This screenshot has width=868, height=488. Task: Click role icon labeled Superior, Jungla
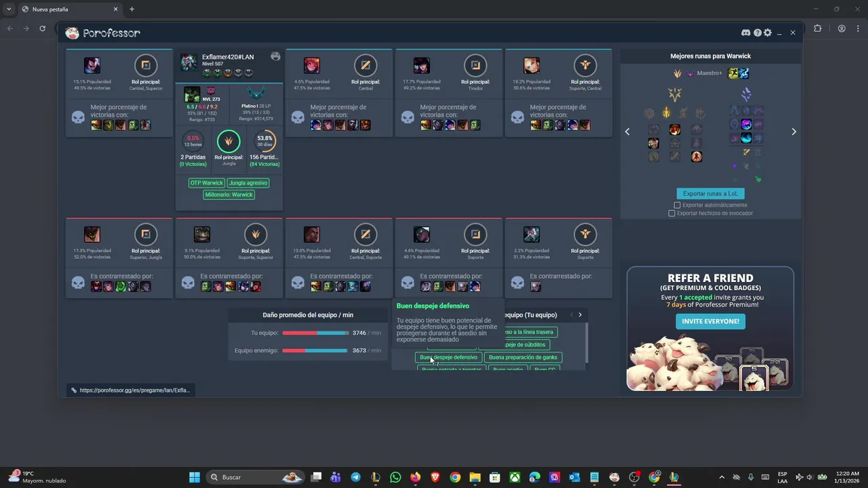pyautogui.click(x=146, y=235)
